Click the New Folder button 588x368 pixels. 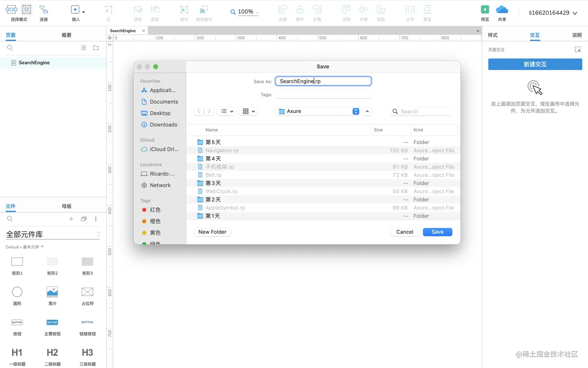[x=212, y=232]
